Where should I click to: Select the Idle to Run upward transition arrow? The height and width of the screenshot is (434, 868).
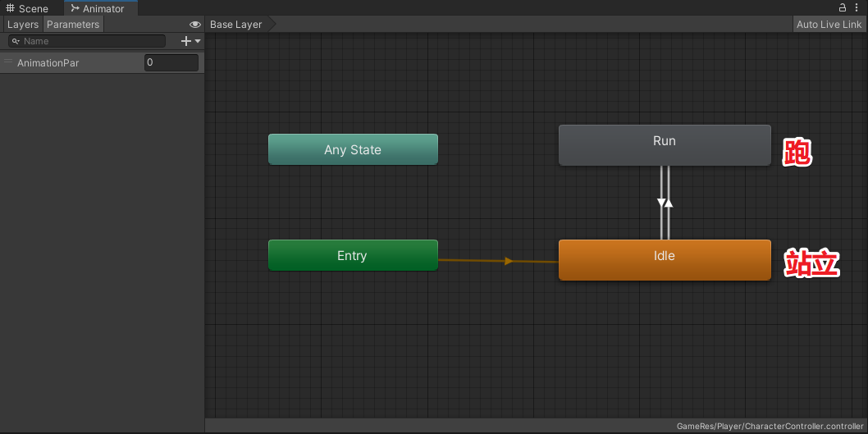(669, 203)
